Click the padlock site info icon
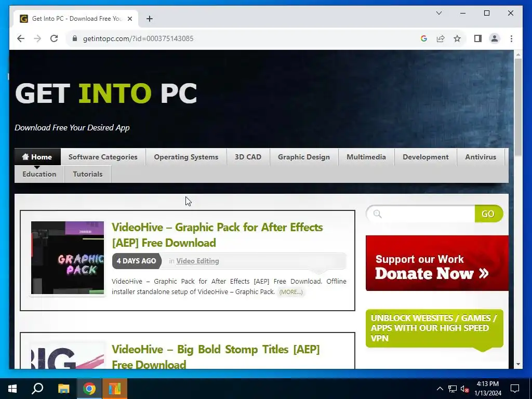532x399 pixels. point(75,38)
